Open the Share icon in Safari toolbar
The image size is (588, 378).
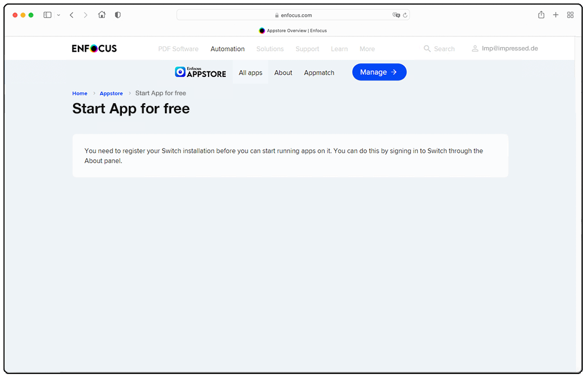click(x=541, y=15)
